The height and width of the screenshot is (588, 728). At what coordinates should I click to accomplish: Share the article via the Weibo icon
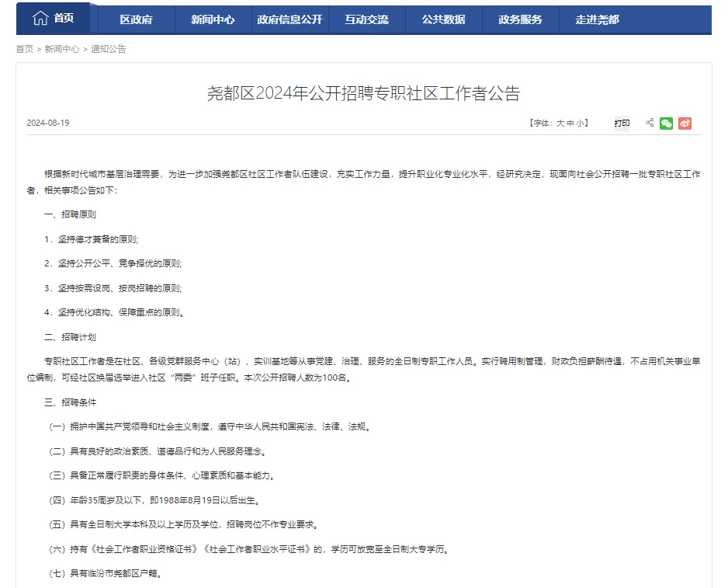684,123
